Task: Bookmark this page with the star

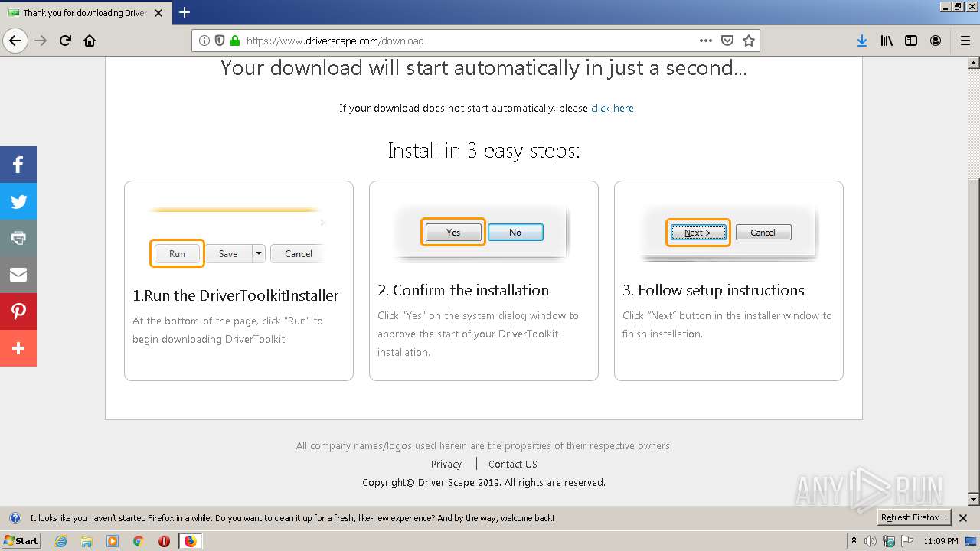Action: (749, 41)
